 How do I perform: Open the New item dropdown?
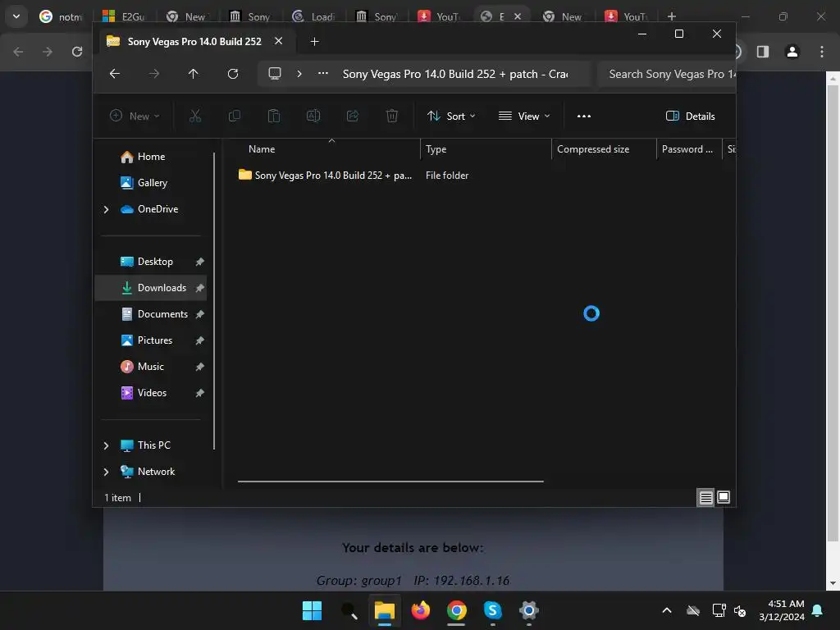pyautogui.click(x=135, y=116)
